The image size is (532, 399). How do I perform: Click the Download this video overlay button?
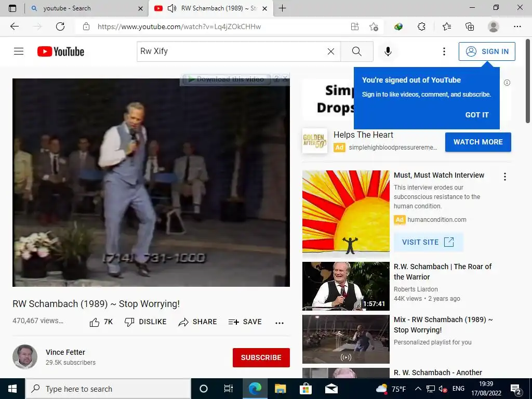click(226, 79)
